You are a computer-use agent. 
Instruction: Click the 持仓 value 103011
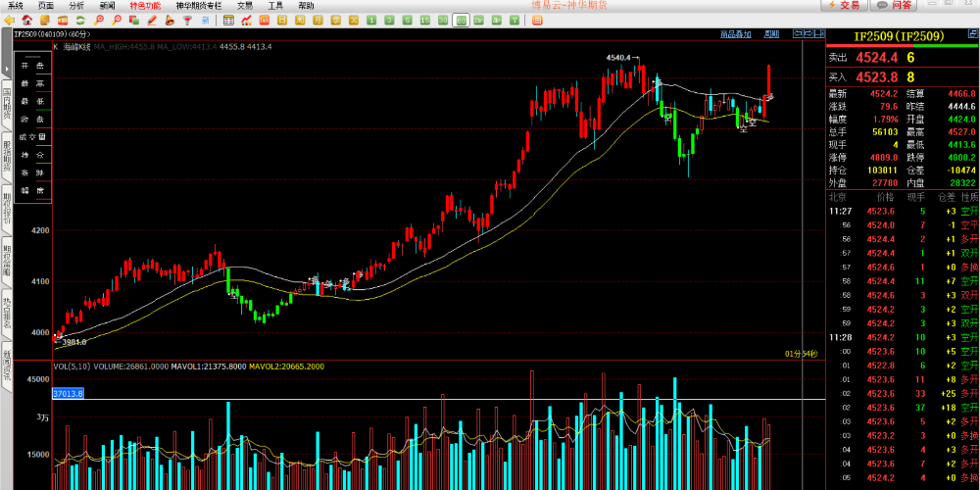[883, 170]
